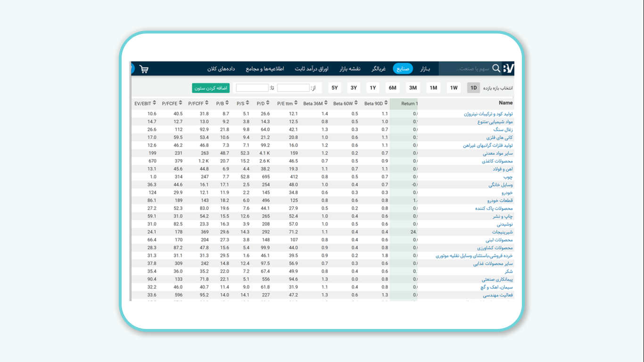Viewport: 644px width, 362px height.
Task: Open the اوراق درآمد ثابت menu item
Action: [x=312, y=69]
